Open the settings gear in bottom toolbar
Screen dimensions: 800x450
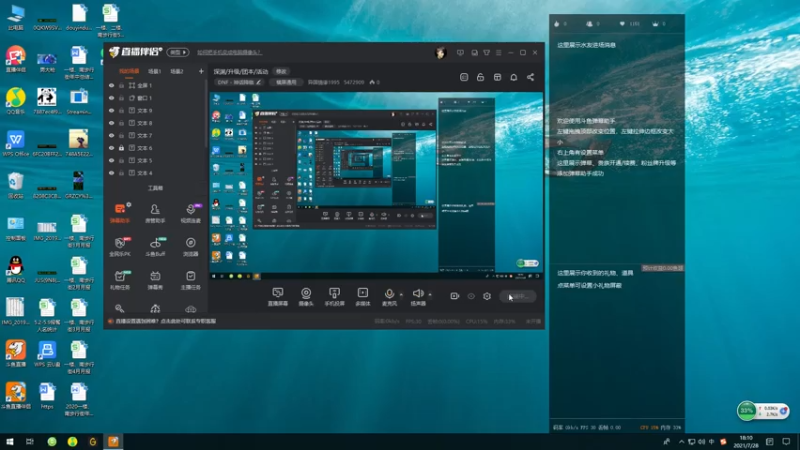pos(487,296)
